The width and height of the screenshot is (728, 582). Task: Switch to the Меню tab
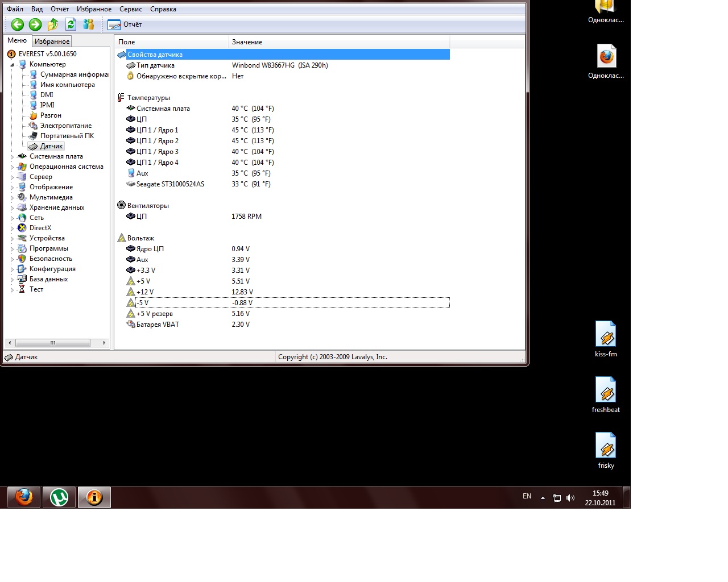tap(17, 40)
